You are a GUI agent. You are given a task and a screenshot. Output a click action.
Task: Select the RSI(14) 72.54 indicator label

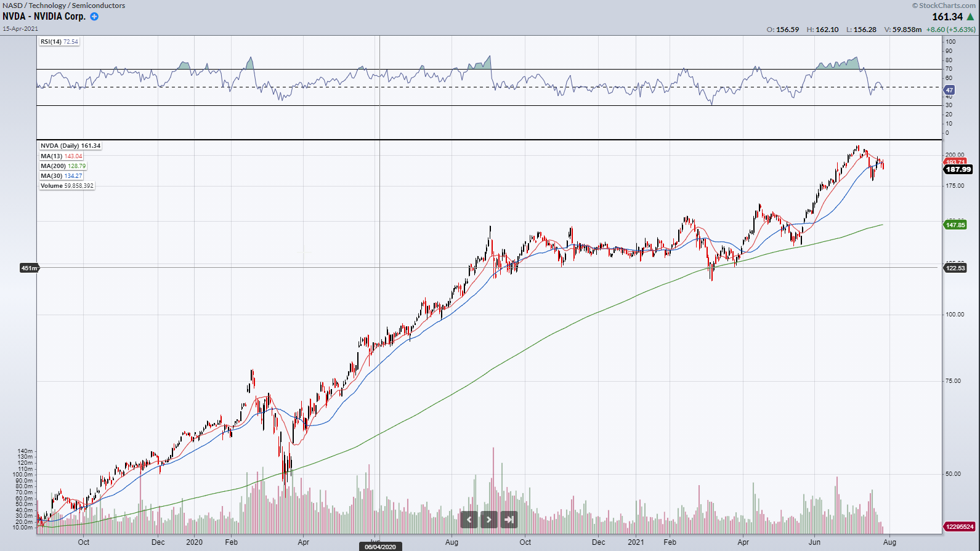[60, 42]
